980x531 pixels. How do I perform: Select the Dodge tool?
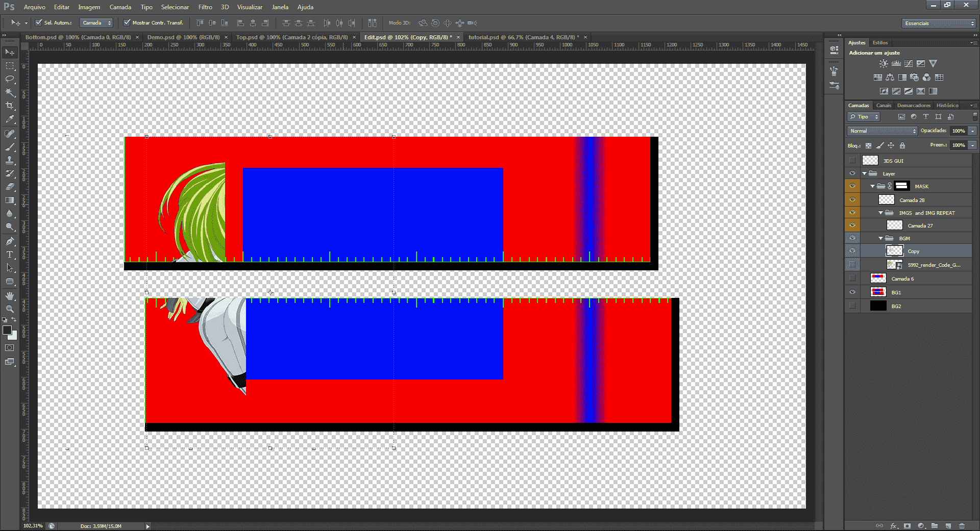(10, 226)
